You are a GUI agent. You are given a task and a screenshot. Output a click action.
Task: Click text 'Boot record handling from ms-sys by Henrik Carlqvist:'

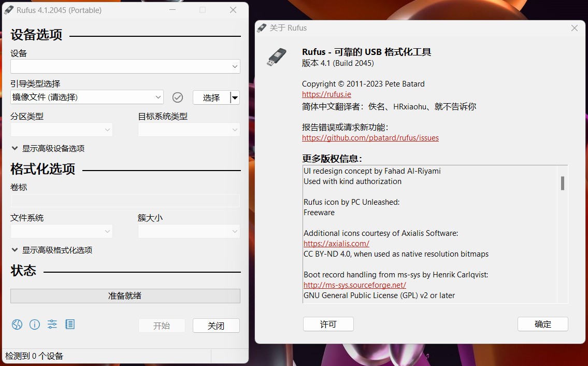(396, 275)
